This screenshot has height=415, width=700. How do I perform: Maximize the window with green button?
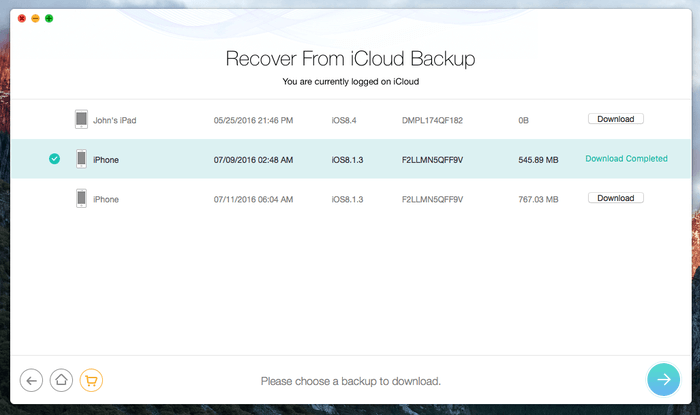49,18
